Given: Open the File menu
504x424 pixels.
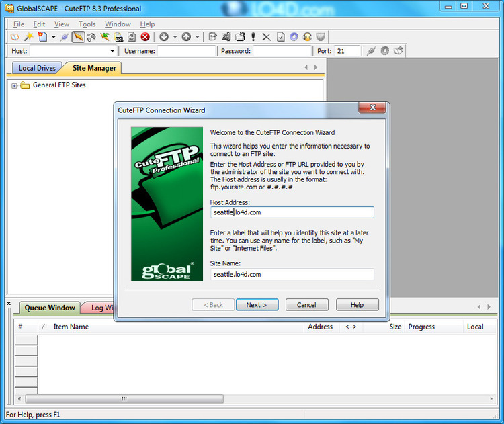Looking at the screenshot, I should click(19, 24).
